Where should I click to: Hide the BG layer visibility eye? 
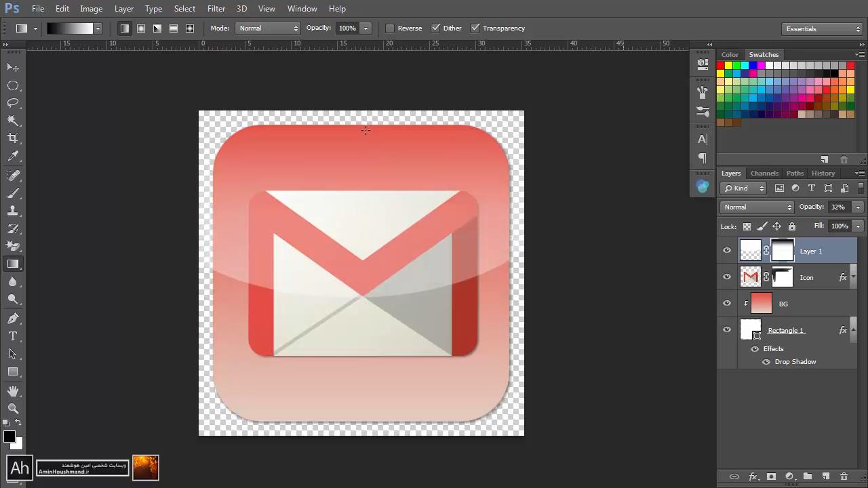[x=727, y=304]
